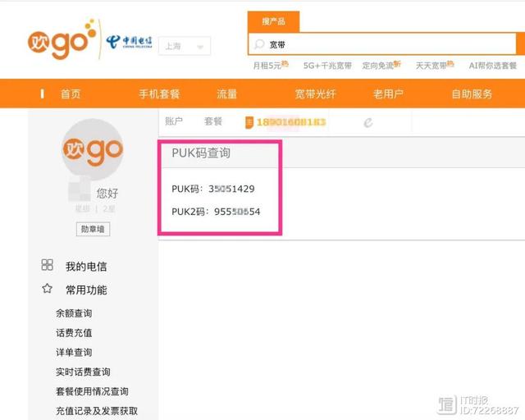Image resolution: width=525 pixels, height=420 pixels.
Task: Switch to the 套餐 tab
Action: coord(213,121)
